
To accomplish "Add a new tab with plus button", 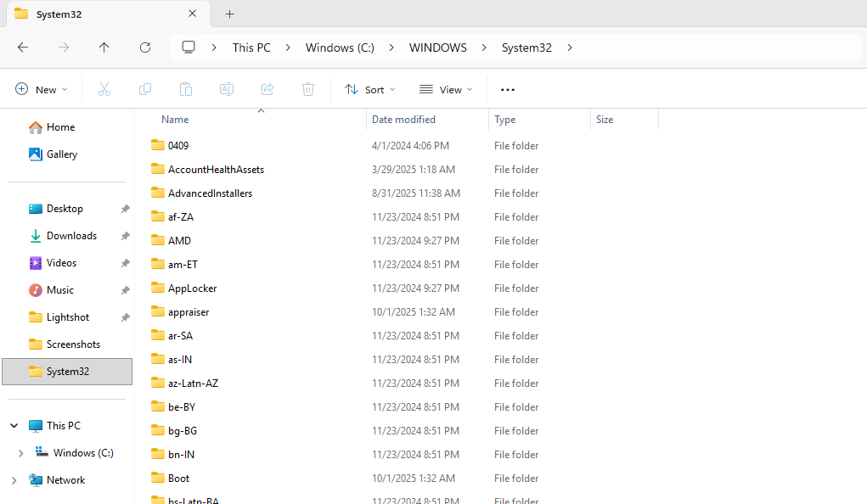I will 229,14.
